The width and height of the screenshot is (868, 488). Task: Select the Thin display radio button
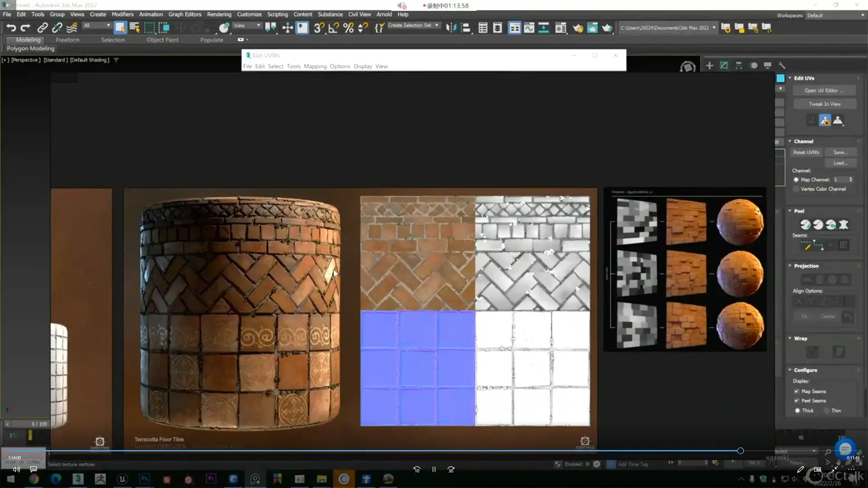click(x=826, y=411)
